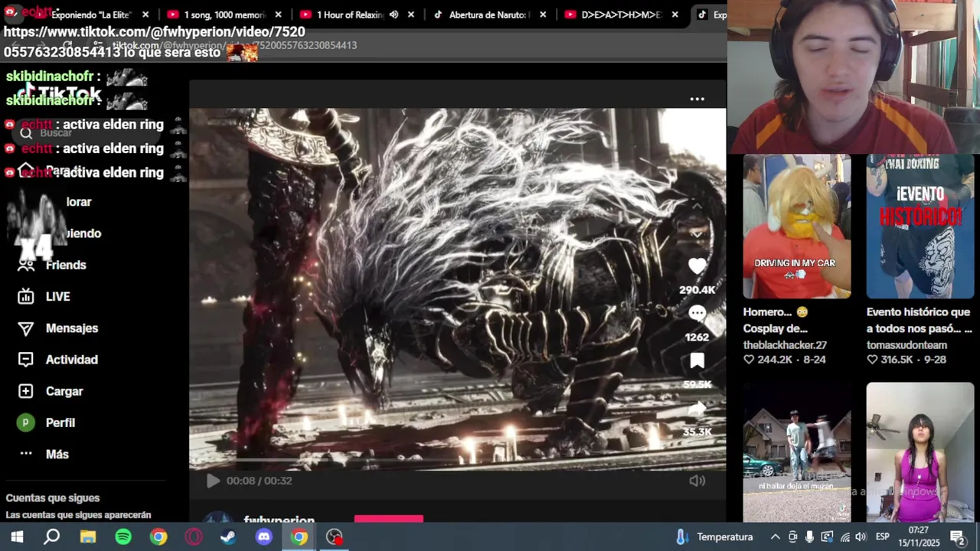Screen dimensions: 980x551
Task: Switch to "Abertura de Naruto" tab
Action: [491, 15]
